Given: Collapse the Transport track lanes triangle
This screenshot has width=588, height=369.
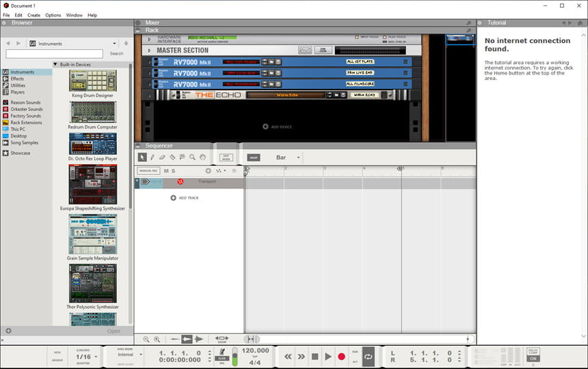Looking at the screenshot, I should (137, 181).
